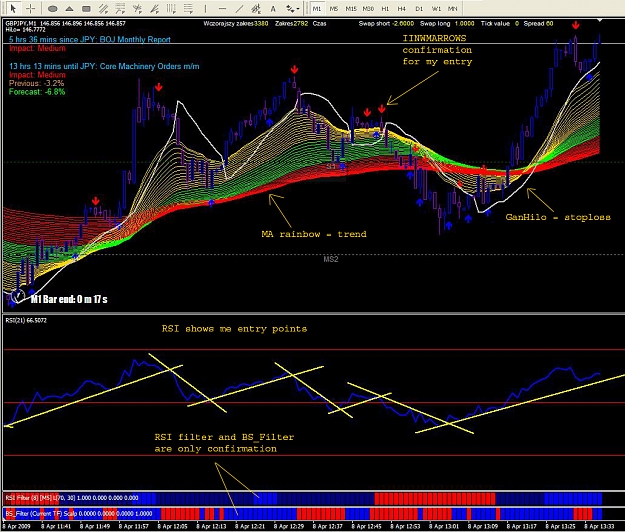Switch chart to H1 timeframe

tap(385, 8)
